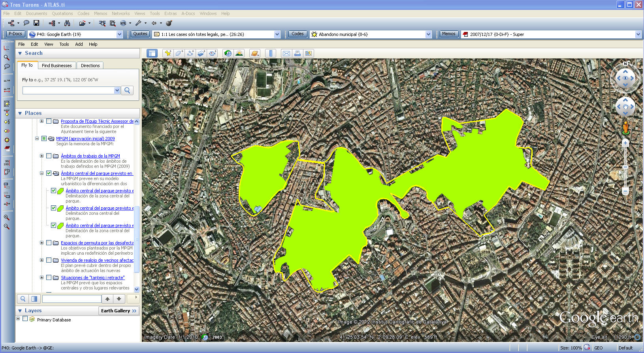Open the historical imagery clock tool
644x353 pixels.
[228, 53]
